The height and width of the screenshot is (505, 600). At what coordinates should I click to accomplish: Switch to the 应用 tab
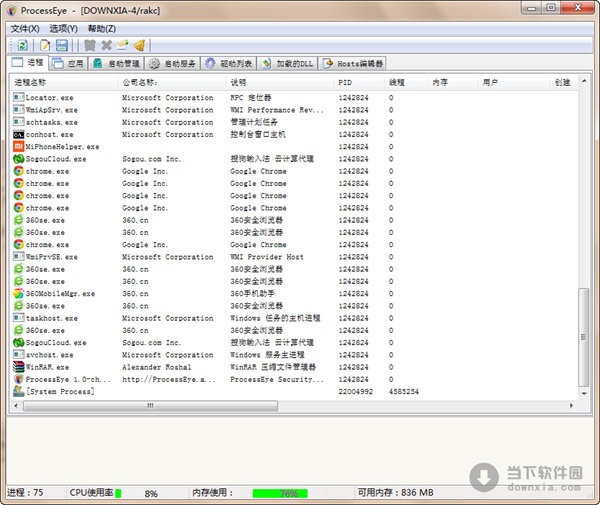(68, 64)
